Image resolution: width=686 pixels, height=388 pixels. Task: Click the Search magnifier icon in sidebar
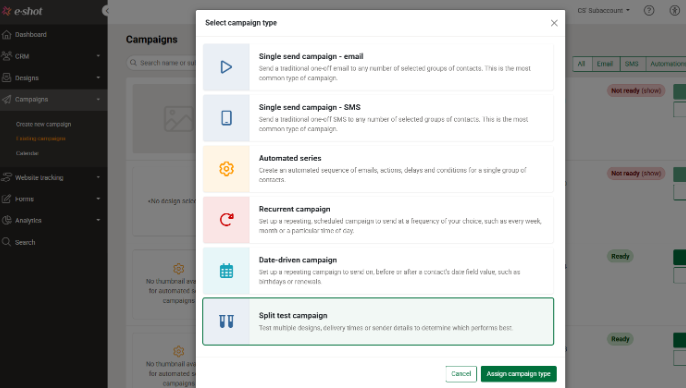(x=7, y=242)
